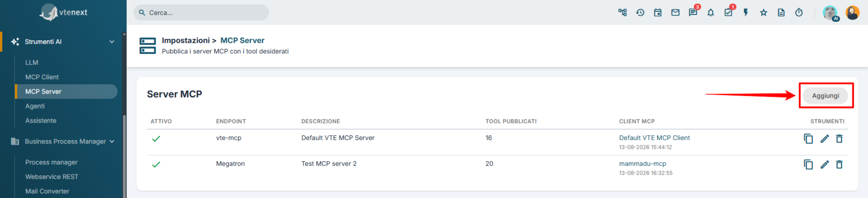The width and height of the screenshot is (868, 198).
Task: Open the process tree icon in top bar
Action: tap(623, 12)
